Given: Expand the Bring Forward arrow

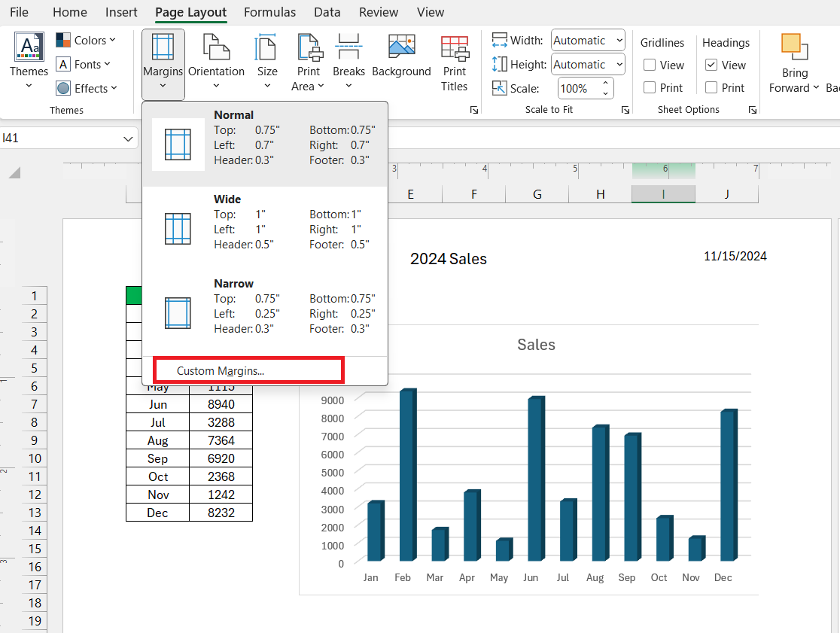Looking at the screenshot, I should (x=816, y=87).
